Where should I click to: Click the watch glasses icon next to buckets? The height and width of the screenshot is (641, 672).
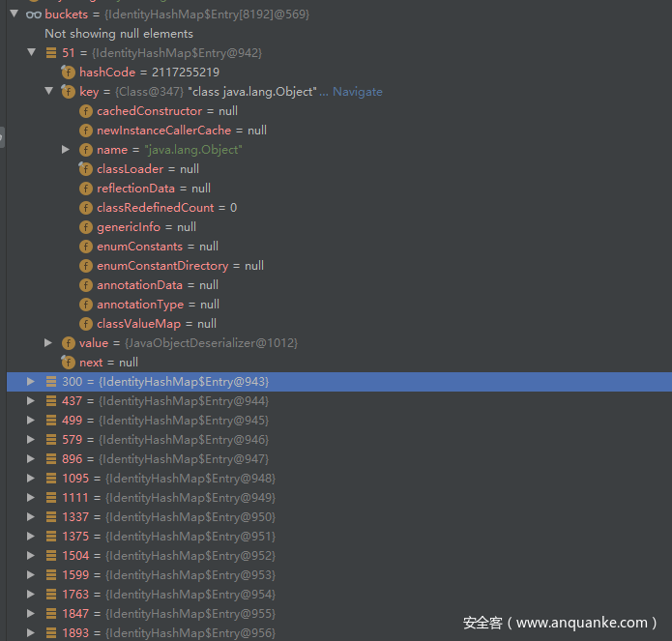[x=33, y=15]
